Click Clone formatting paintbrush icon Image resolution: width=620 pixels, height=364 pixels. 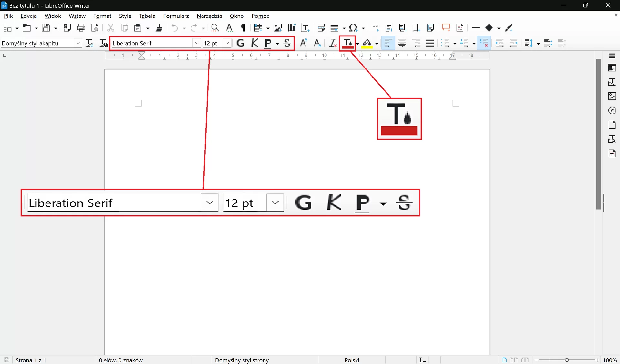(159, 28)
